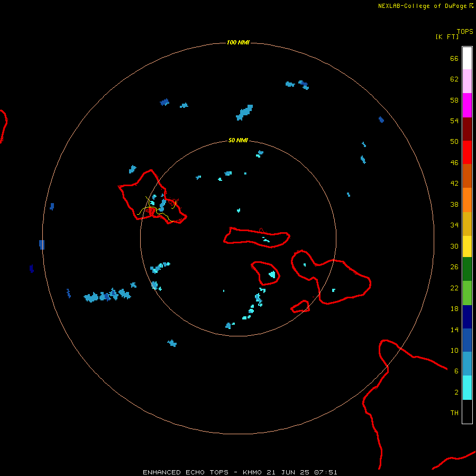Click the medium blue 14 kft swatch

pos(467,340)
